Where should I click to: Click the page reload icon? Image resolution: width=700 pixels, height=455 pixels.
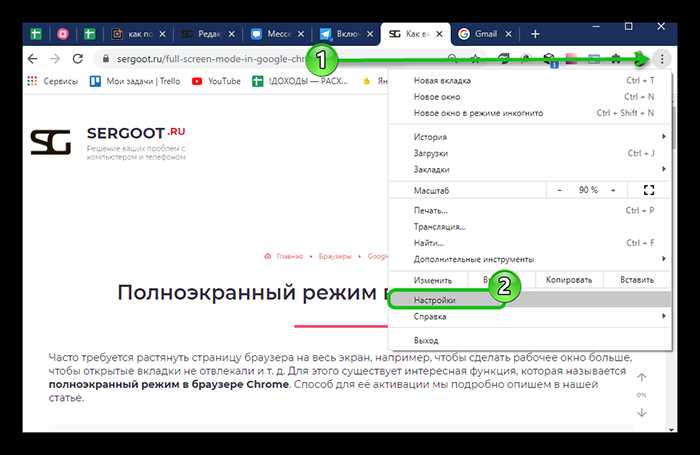78,59
